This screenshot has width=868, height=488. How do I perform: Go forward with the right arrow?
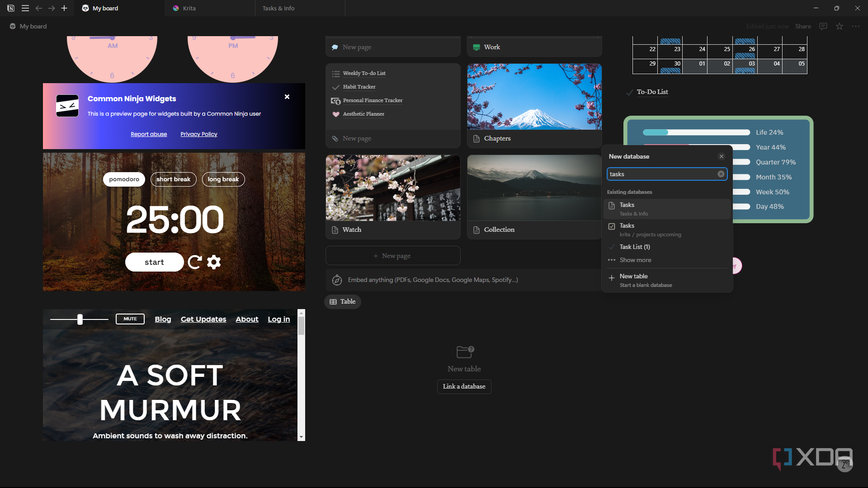pyautogui.click(x=52, y=8)
